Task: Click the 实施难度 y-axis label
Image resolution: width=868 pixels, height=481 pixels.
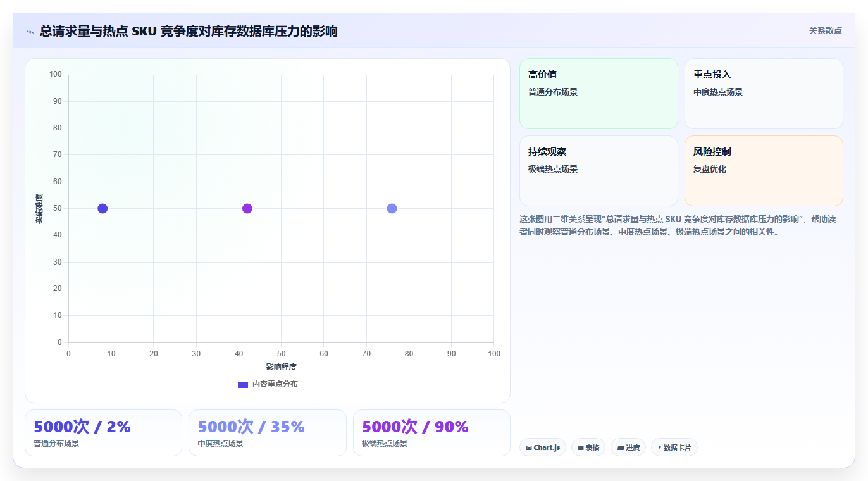Action: [x=39, y=209]
